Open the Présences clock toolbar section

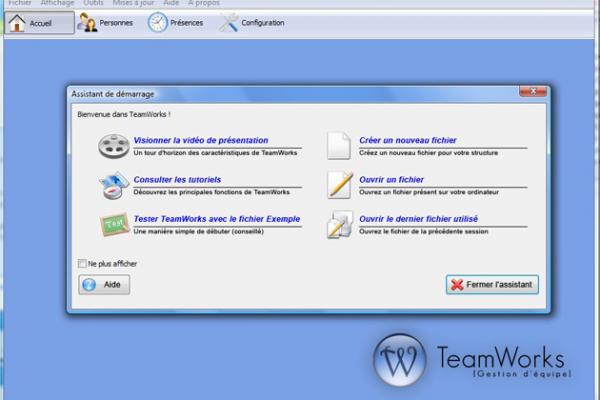(x=176, y=23)
